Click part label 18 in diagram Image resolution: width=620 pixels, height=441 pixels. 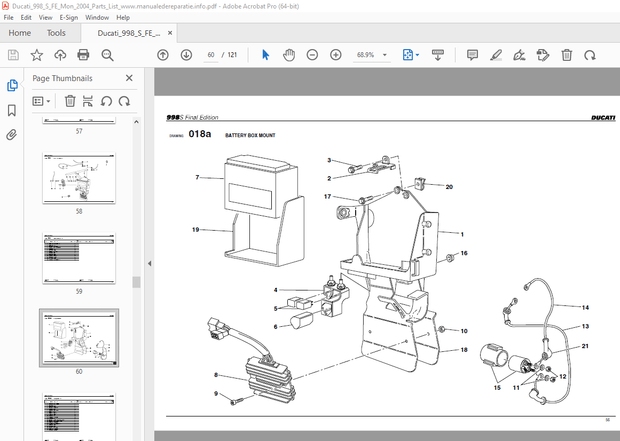464,350
